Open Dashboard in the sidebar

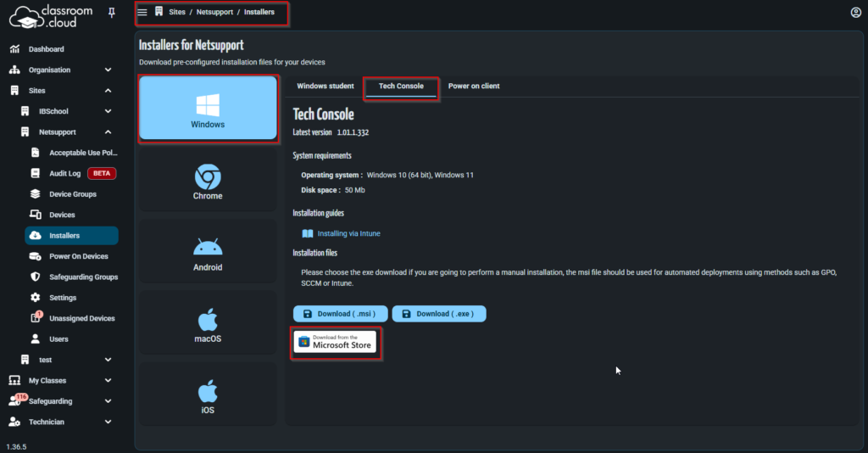click(x=47, y=48)
